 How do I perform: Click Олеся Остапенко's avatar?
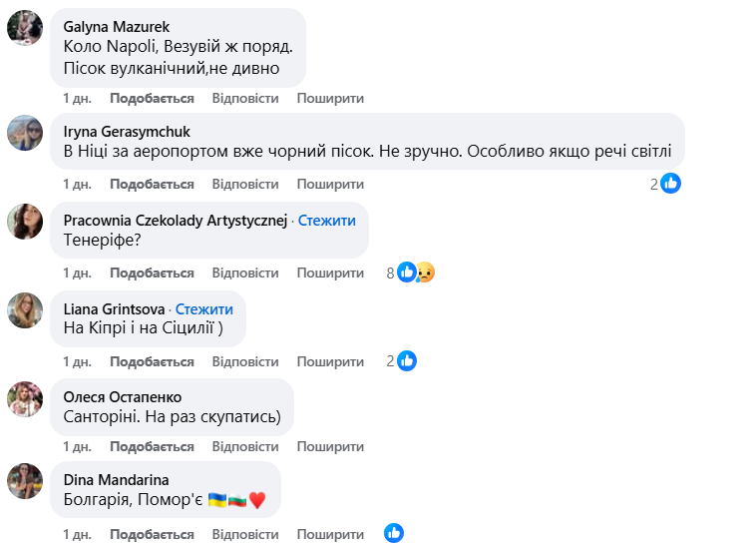point(25,398)
